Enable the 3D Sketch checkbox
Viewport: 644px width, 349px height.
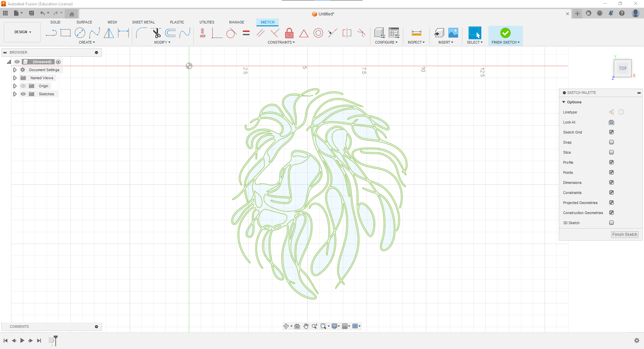coord(611,223)
